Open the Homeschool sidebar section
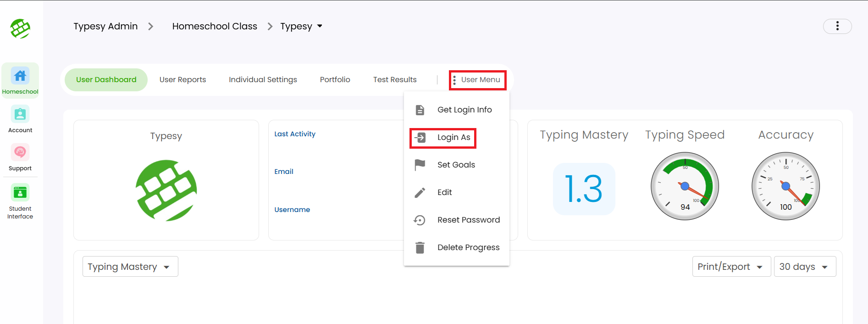 click(x=20, y=81)
